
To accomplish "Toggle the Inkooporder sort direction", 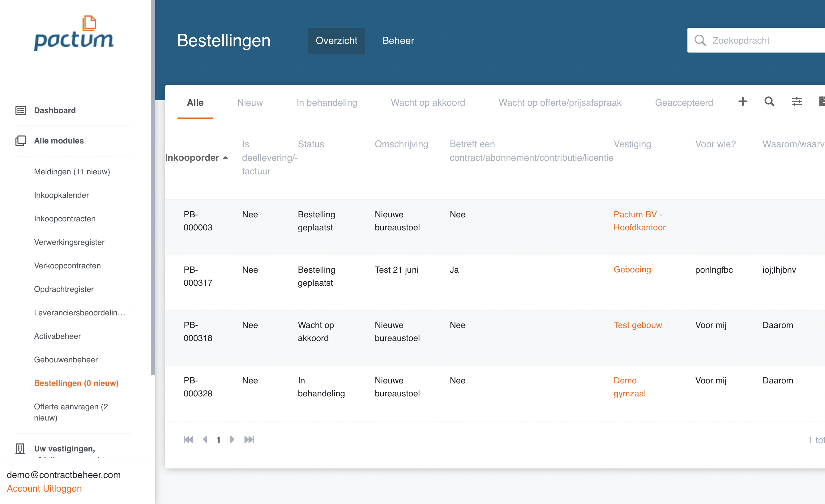I will tap(197, 157).
